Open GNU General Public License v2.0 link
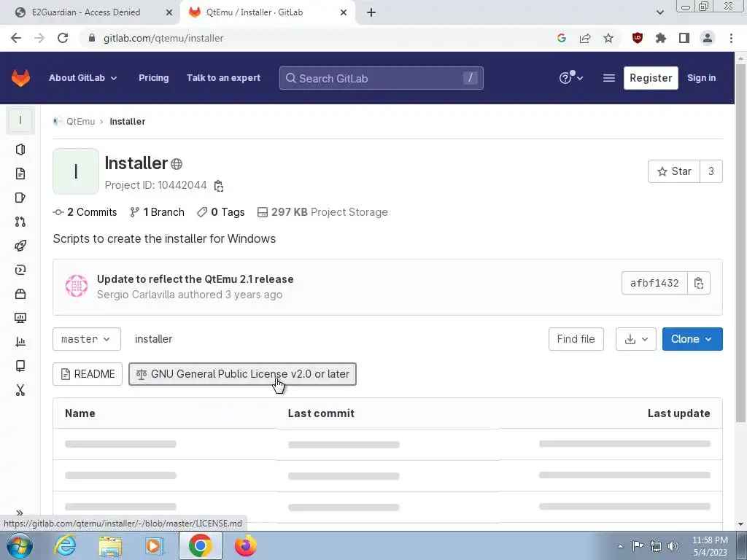 tap(242, 374)
